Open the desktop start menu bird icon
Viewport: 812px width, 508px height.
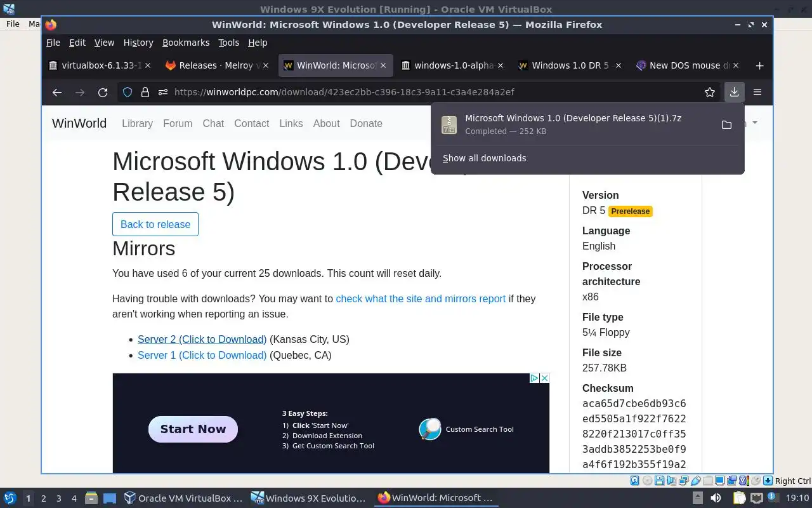10,498
